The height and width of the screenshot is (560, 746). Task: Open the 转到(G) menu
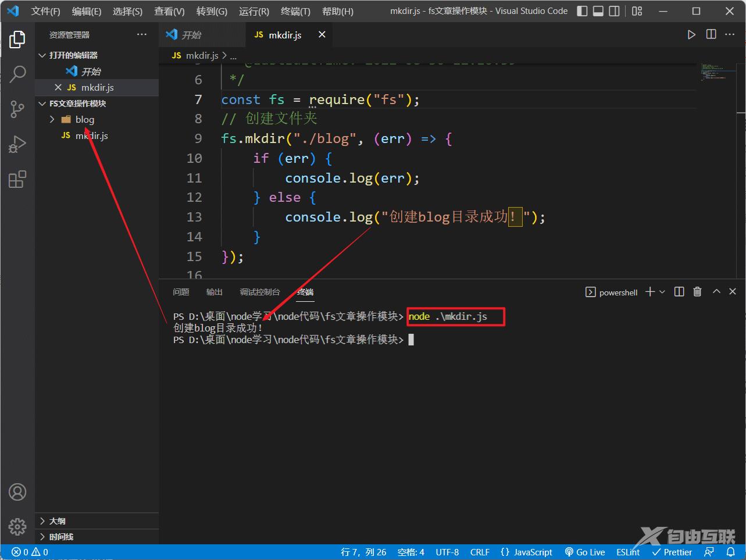[x=212, y=11]
